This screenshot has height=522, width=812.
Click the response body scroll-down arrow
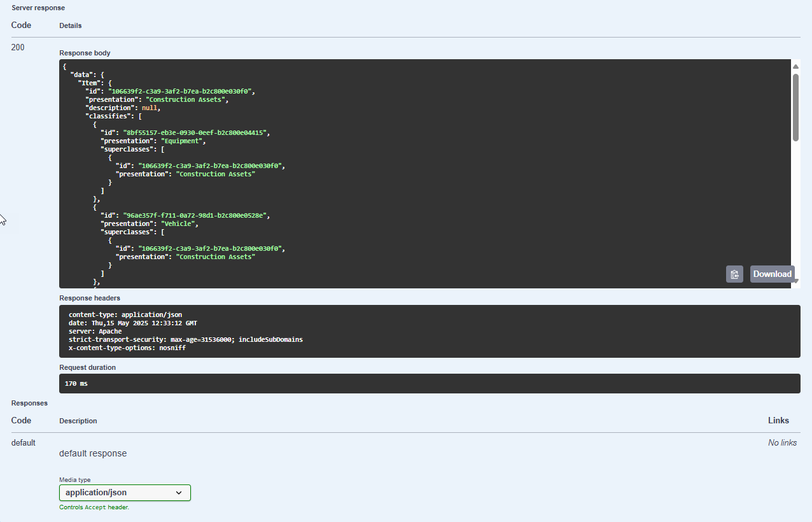[x=796, y=281]
